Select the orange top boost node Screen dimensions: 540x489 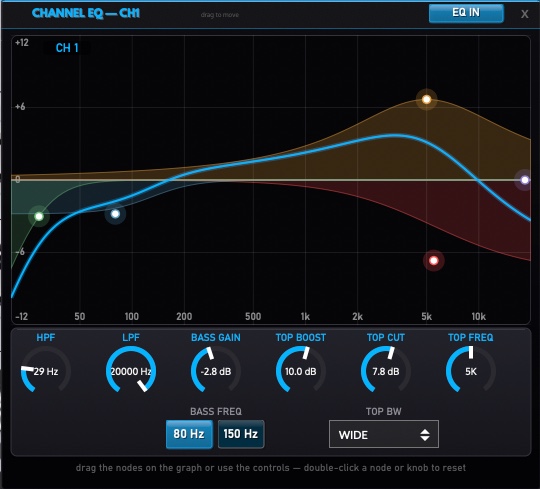tap(426, 100)
